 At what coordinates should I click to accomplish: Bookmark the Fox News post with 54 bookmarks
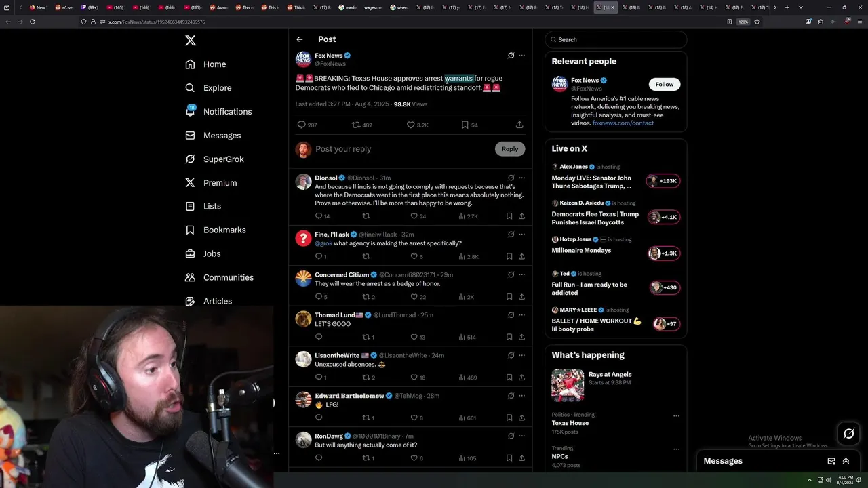tap(469, 125)
